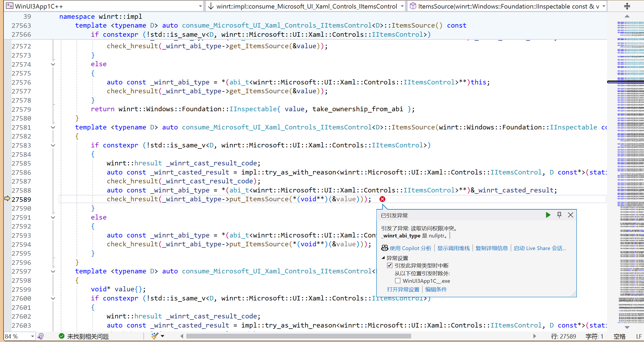Click the 'Edit conditions' link
This screenshot has height=342, width=644.
tap(436, 289)
